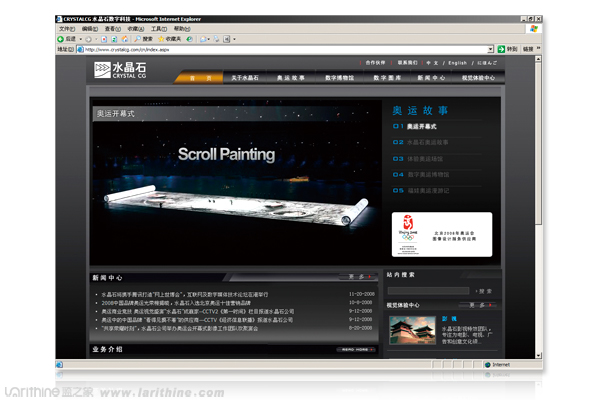The width and height of the screenshot is (600, 400).
Task: Select story 03 in Olympic stories list
Action: click(418, 159)
